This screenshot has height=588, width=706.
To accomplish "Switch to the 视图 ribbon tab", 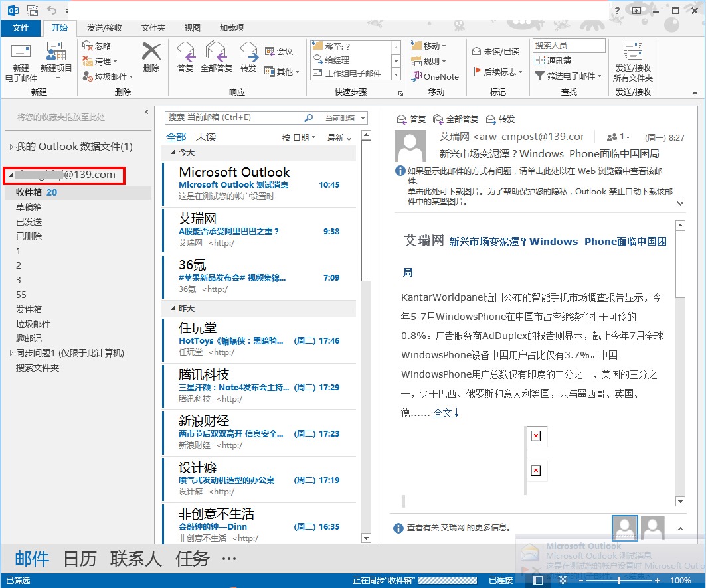I will click(192, 27).
